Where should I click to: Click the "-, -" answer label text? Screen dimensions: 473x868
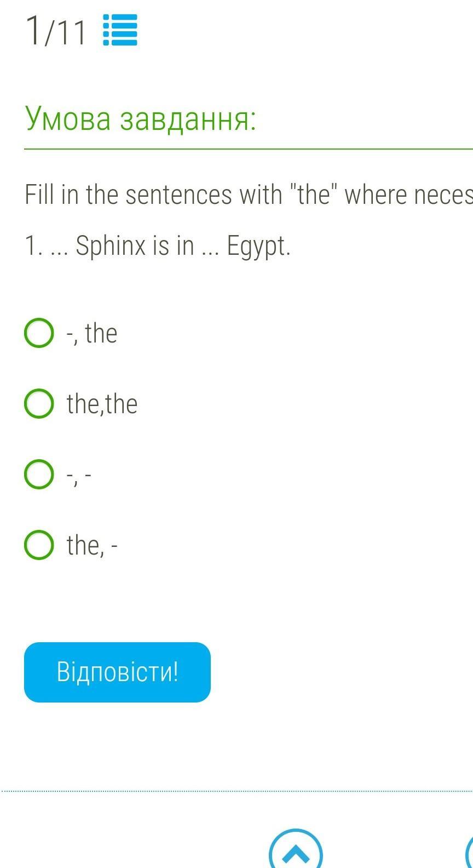pos(79,476)
